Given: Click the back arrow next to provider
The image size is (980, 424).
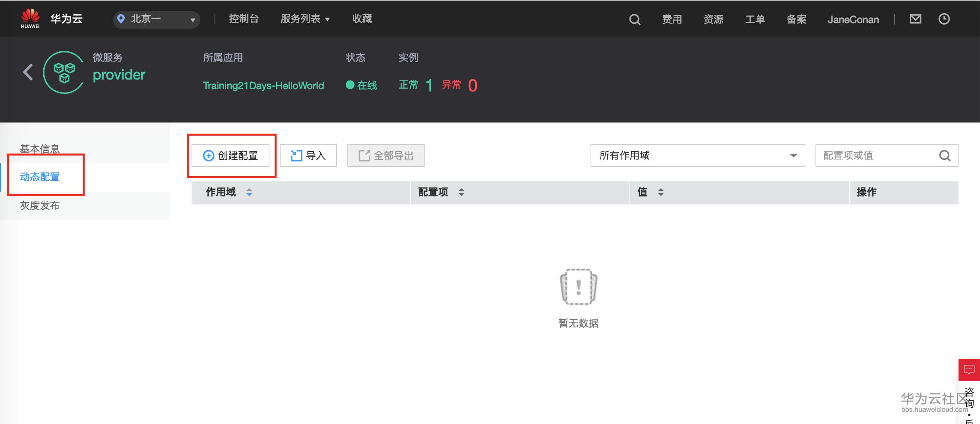Looking at the screenshot, I should 27,72.
